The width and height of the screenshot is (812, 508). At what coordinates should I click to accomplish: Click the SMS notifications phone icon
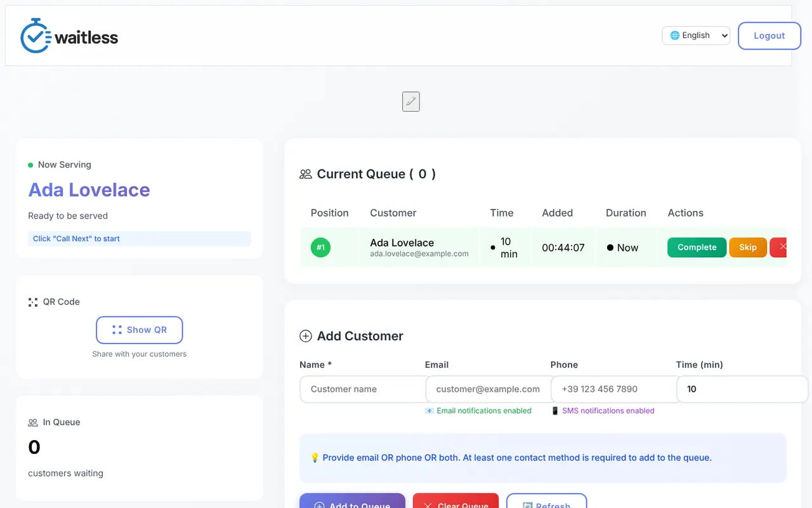[x=555, y=411]
